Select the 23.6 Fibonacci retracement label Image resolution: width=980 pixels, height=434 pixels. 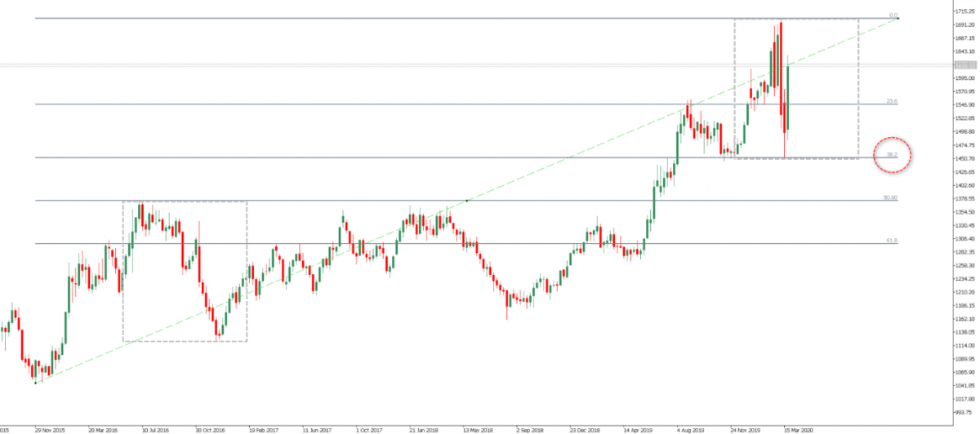tap(892, 101)
